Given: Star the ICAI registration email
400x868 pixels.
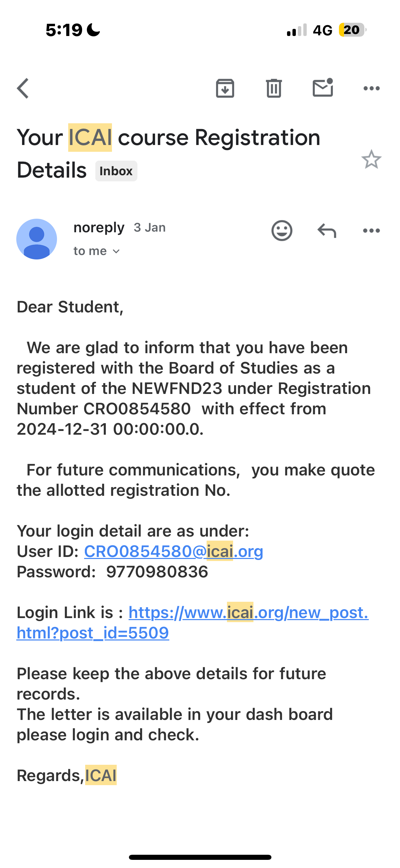Looking at the screenshot, I should point(371,160).
